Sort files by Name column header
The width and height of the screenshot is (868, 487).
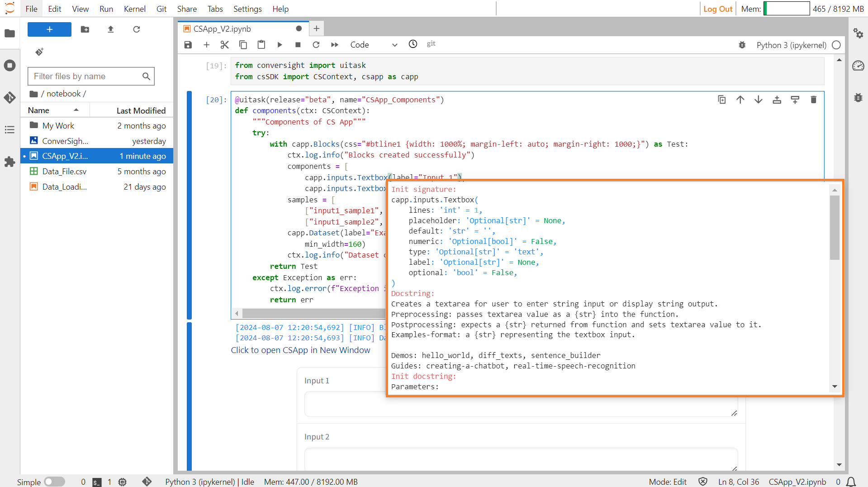pyautogui.click(x=54, y=110)
